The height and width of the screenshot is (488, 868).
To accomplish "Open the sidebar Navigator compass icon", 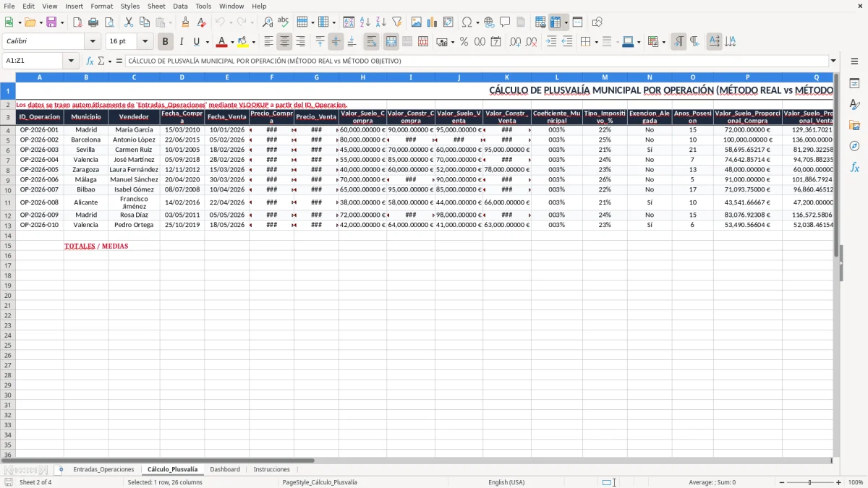I will point(854,146).
